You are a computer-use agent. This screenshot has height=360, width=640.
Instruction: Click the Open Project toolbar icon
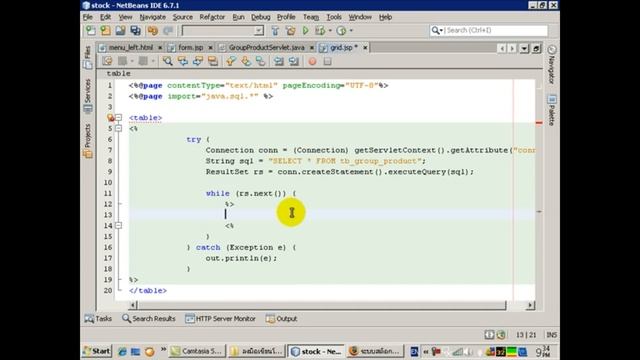120,31
